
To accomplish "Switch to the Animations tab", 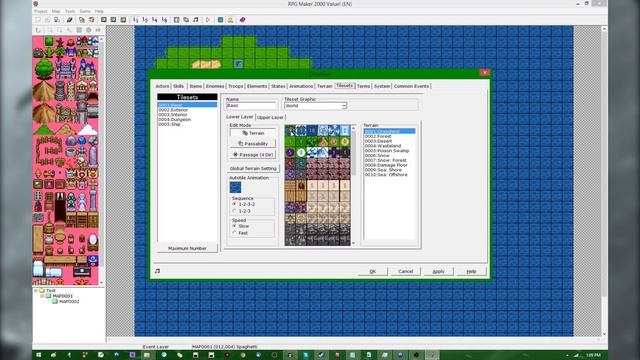I will click(x=301, y=86).
